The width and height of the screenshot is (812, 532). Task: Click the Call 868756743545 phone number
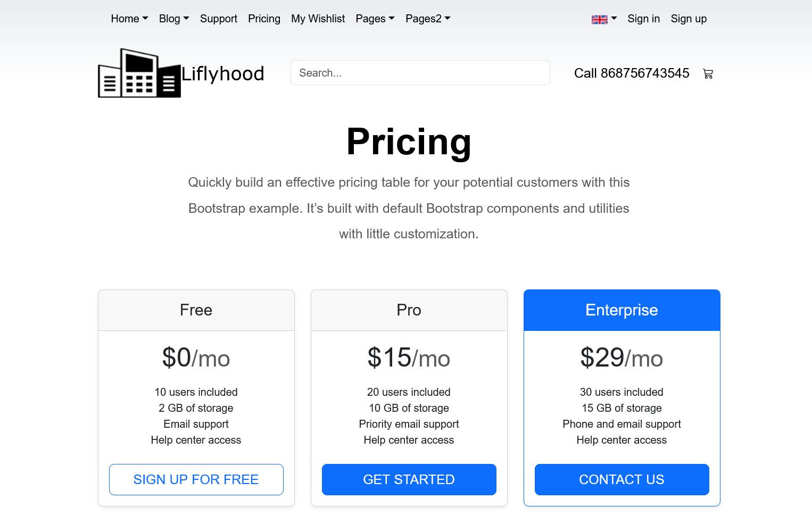[632, 73]
